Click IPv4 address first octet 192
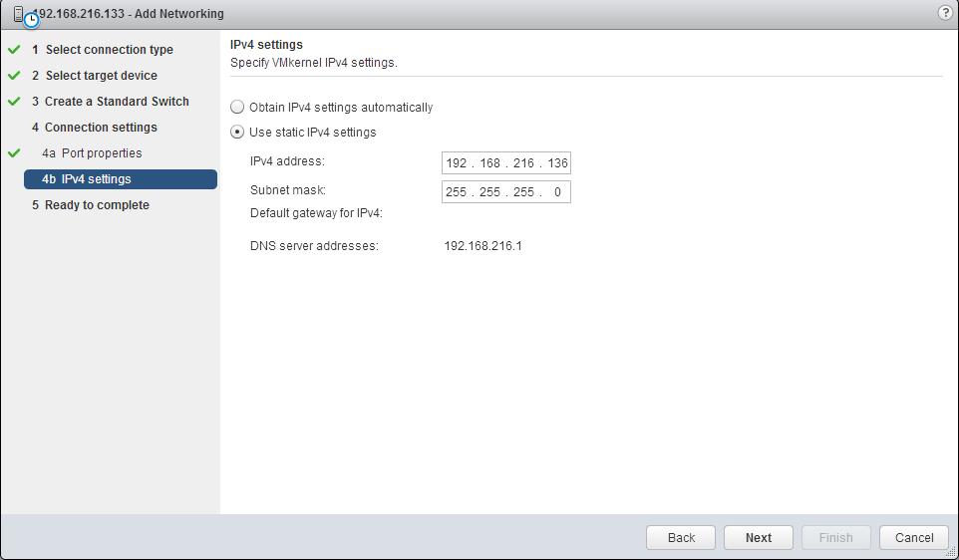 [x=457, y=163]
